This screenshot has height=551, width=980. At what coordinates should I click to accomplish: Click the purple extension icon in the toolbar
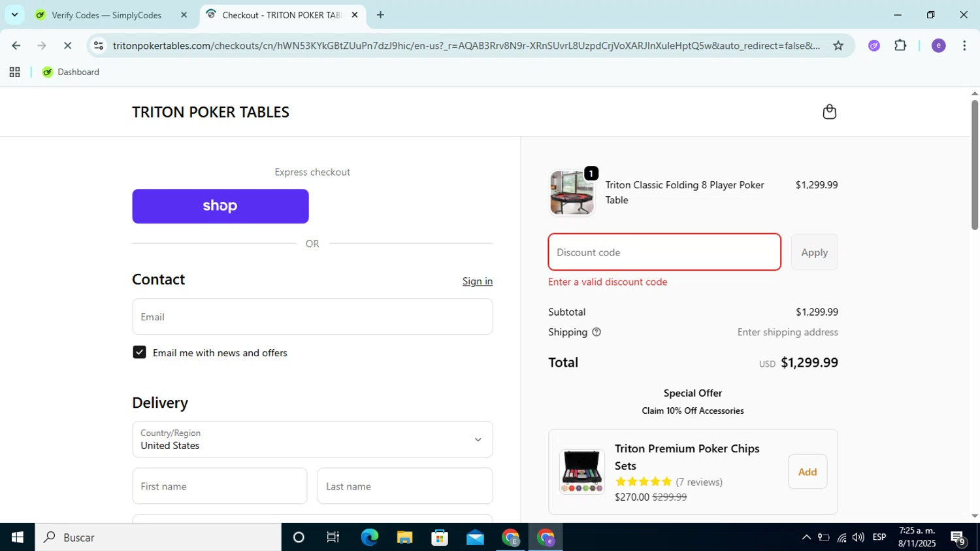(874, 46)
